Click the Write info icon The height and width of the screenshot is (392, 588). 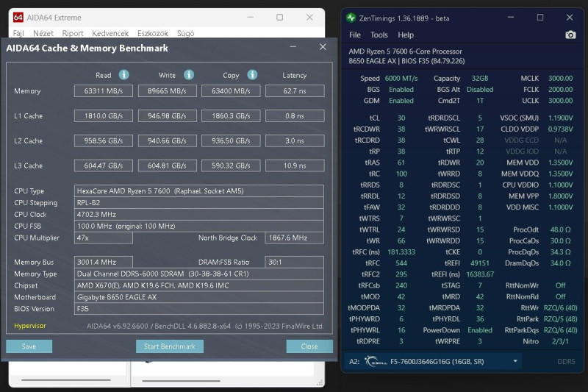tap(189, 74)
